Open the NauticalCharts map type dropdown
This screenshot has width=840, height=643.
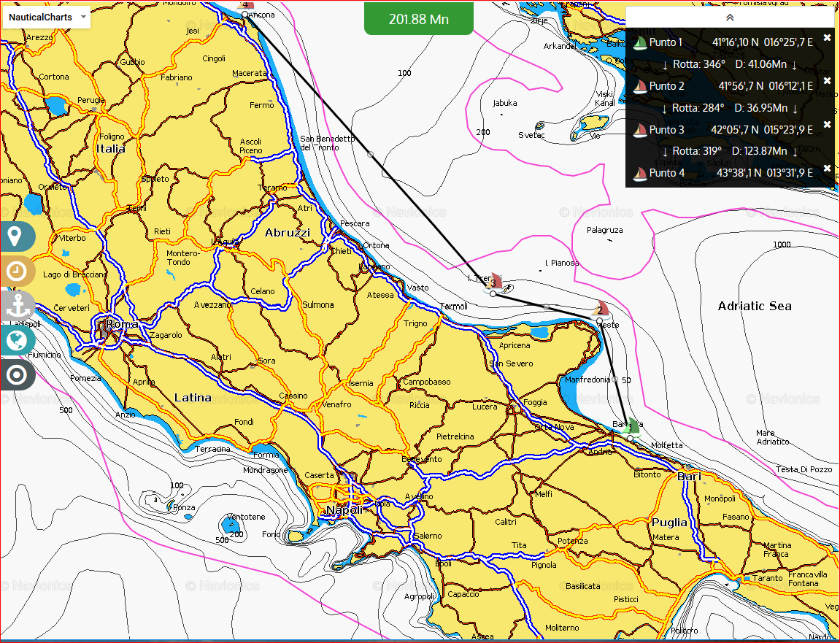(47, 17)
